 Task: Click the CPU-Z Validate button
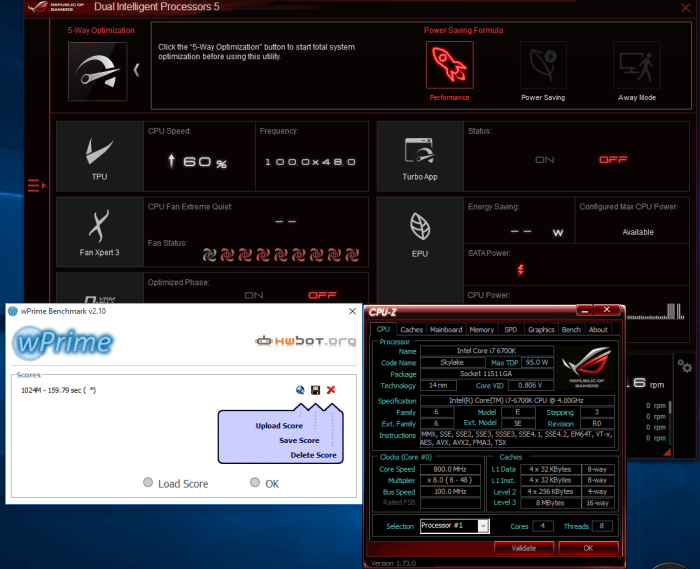tap(524, 548)
